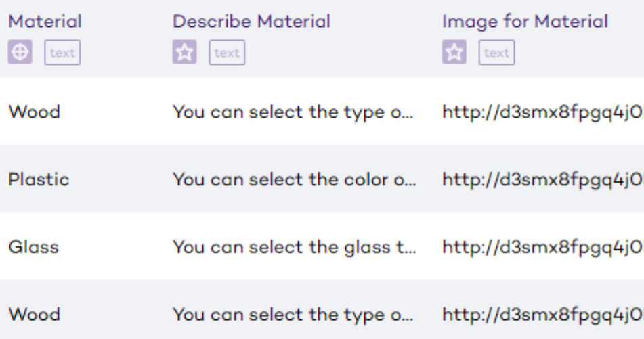The image size is (644, 339).
Task: Open the image URL in the Glass row
Action: point(542,247)
